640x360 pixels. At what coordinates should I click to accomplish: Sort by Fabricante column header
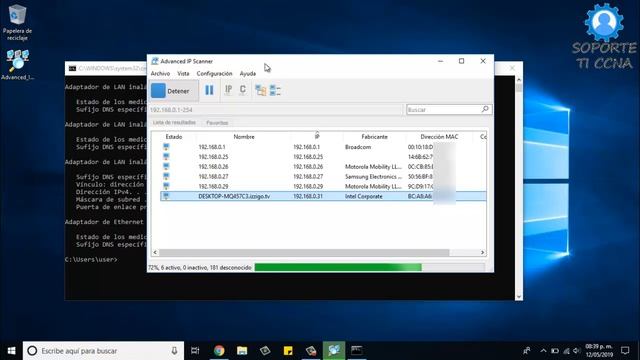[374, 137]
